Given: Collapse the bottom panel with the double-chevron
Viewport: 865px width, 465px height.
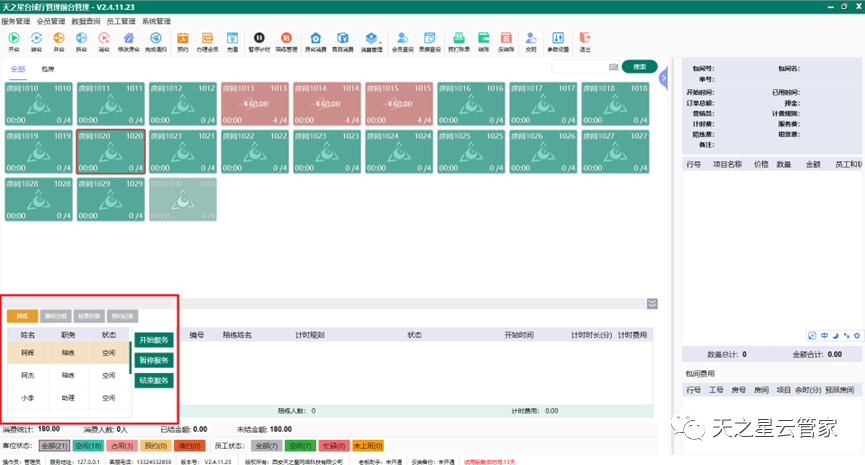Looking at the screenshot, I should tap(652, 303).
